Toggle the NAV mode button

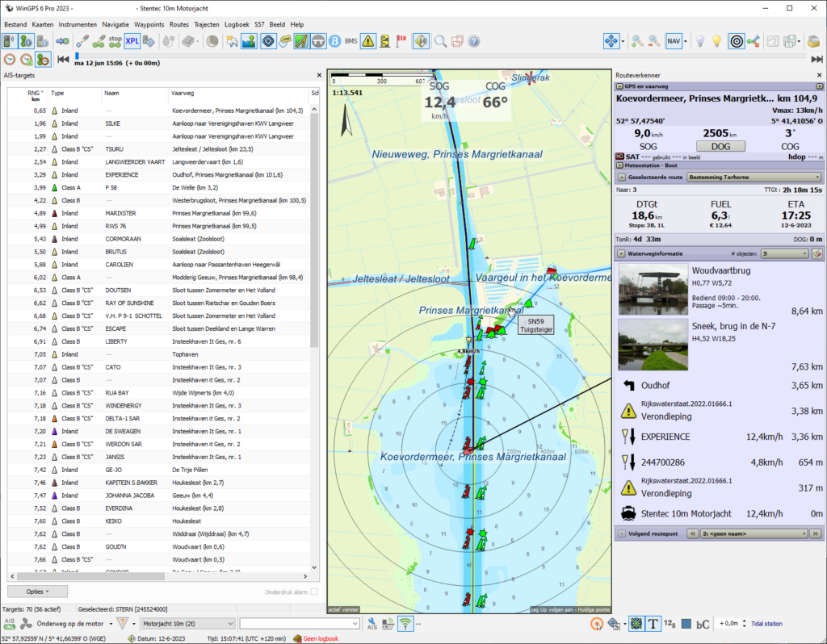coord(674,41)
